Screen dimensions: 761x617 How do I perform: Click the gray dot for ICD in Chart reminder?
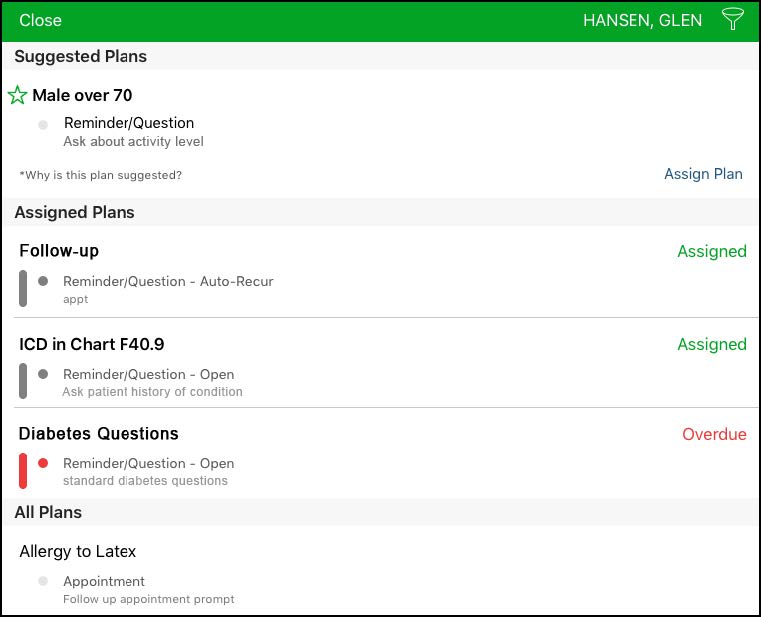tap(43, 374)
